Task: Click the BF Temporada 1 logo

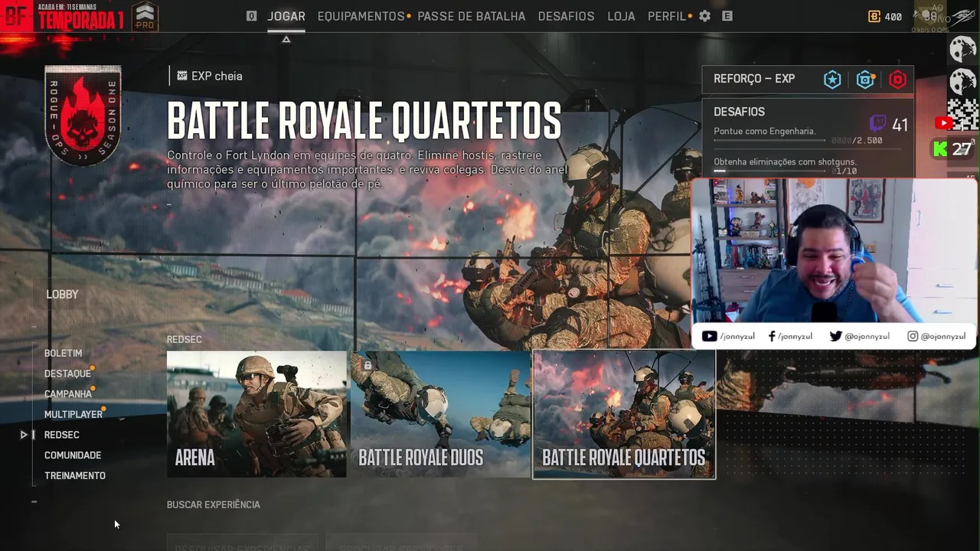Action: [x=63, y=16]
